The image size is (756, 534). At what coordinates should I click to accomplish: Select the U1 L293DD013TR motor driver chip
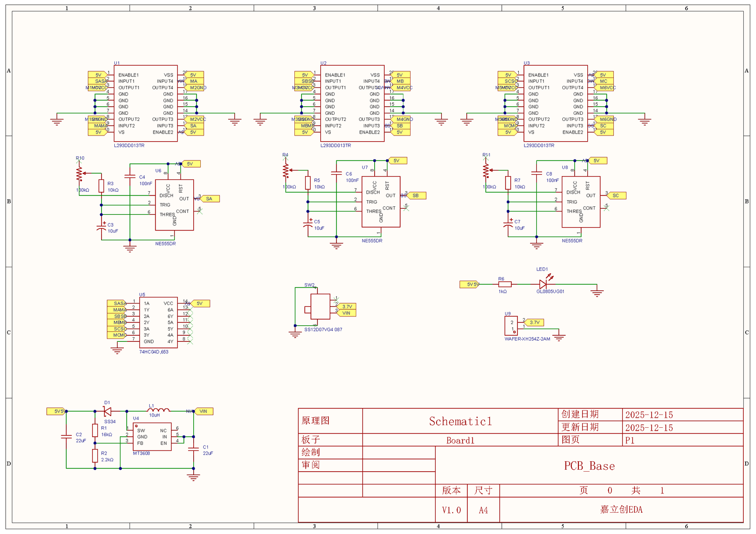146,103
